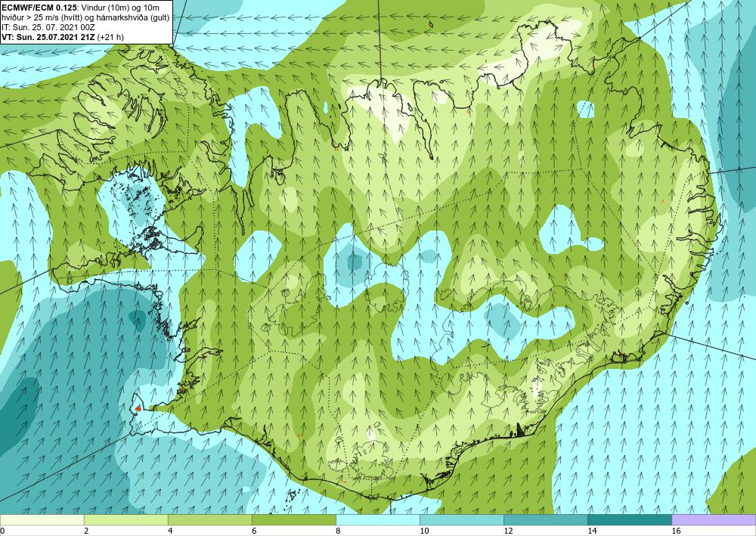This screenshot has width=756, height=536.
Task: Pick the 6–8 m/s dark green swatch
Action: pyautogui.click(x=293, y=520)
